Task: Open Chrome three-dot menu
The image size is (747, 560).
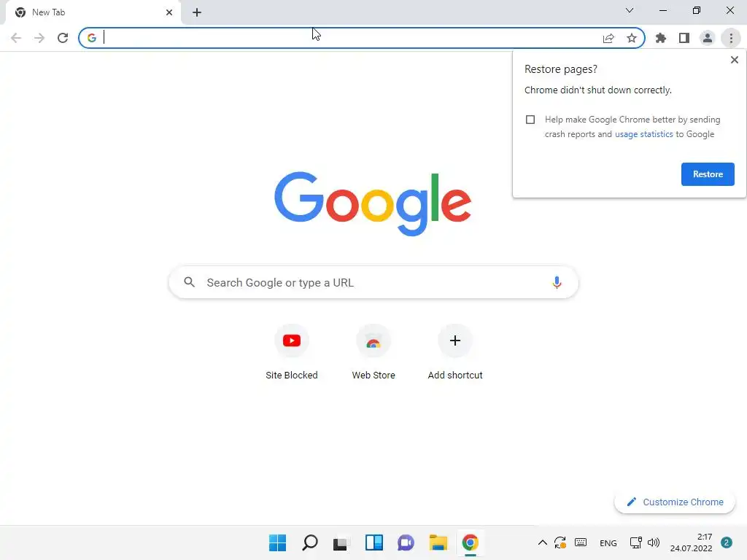Action: [x=731, y=38]
